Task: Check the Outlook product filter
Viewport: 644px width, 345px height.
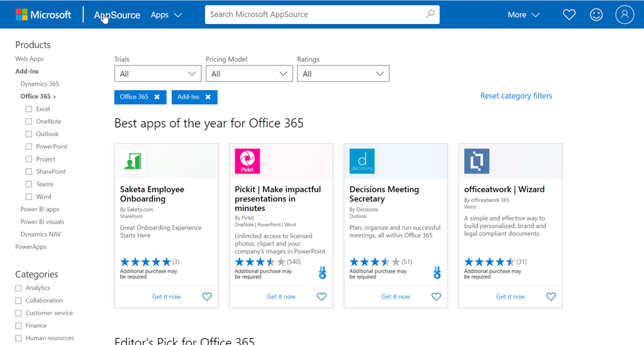Action: (x=29, y=134)
